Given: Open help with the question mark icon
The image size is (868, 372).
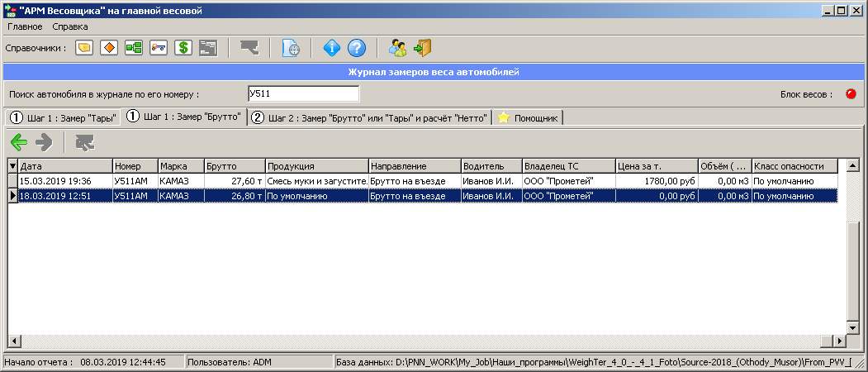Looking at the screenshot, I should pos(356,48).
